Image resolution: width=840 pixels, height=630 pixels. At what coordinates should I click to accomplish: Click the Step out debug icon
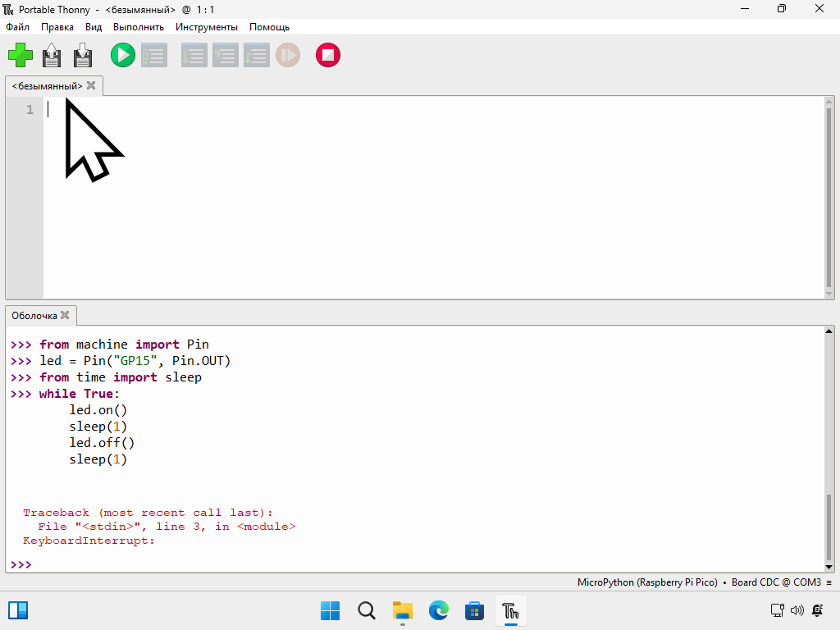pyautogui.click(x=257, y=55)
